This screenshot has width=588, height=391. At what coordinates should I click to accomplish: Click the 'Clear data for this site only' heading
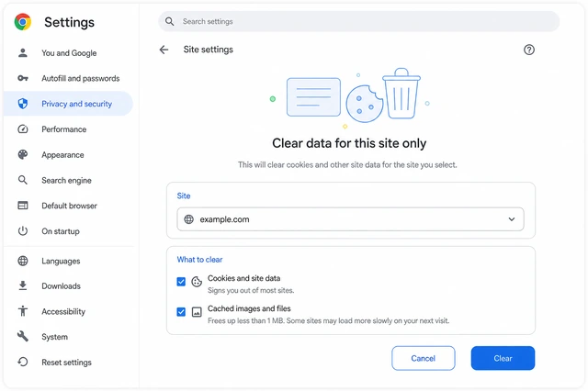[349, 143]
